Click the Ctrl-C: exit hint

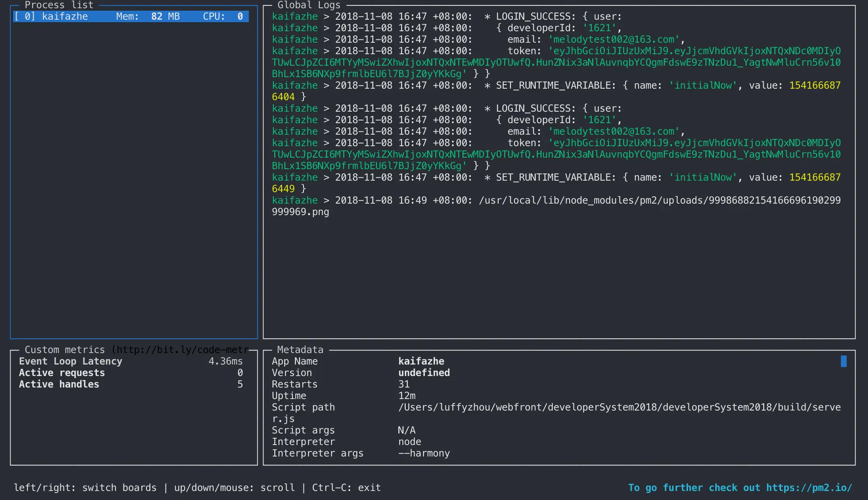347,488
